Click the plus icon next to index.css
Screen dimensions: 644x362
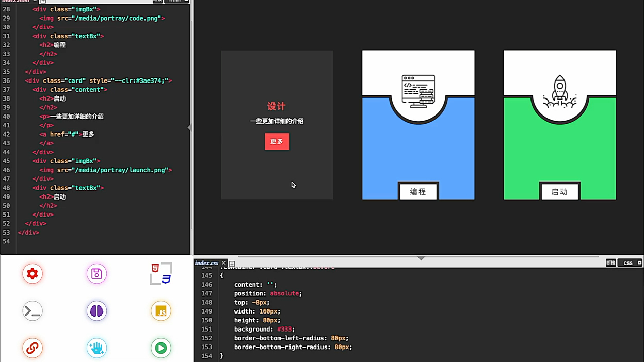coord(231,264)
